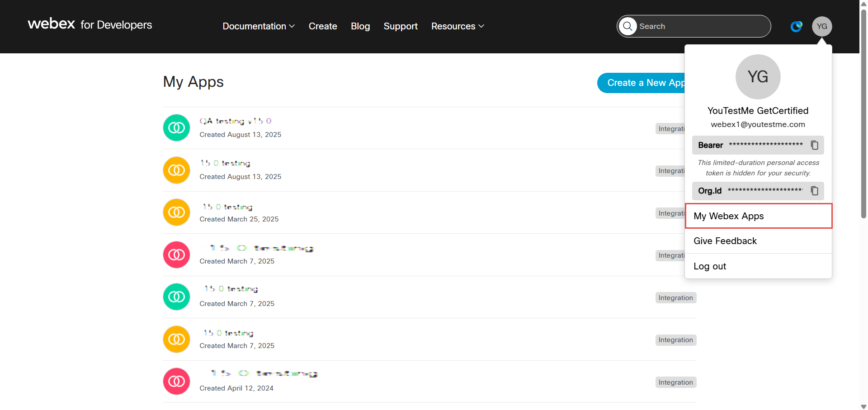Click Integration badge for yellow March 7, 2025 app
This screenshot has height=410, width=868.
pyautogui.click(x=676, y=340)
